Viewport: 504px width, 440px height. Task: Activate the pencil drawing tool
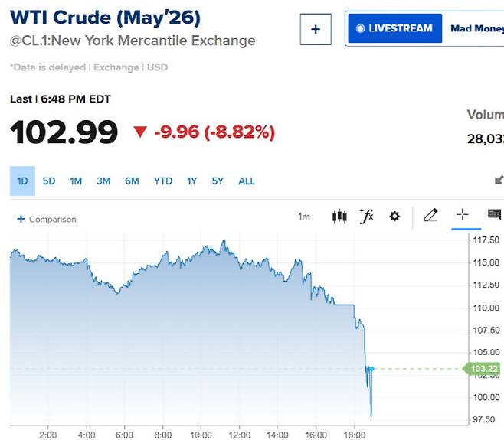click(430, 216)
